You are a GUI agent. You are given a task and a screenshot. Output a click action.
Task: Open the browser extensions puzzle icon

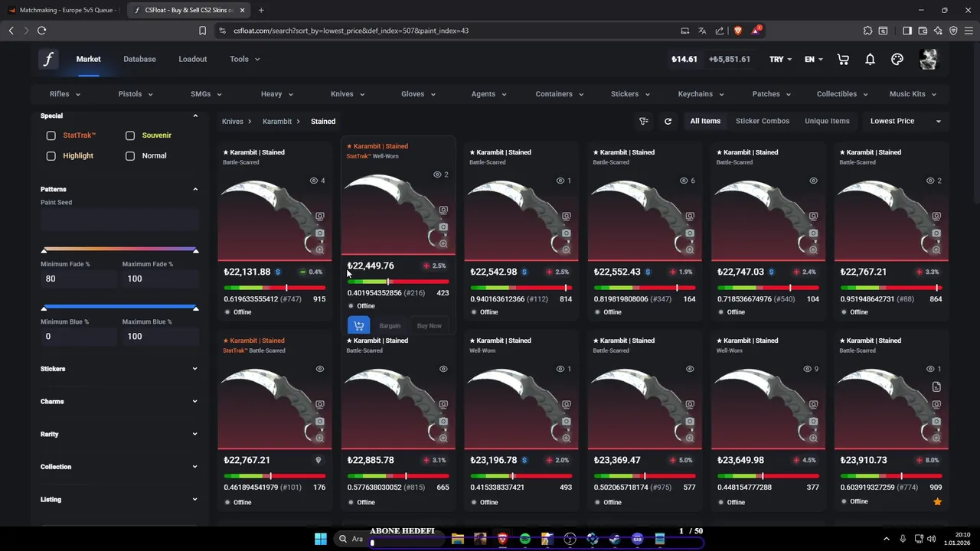tap(867, 31)
